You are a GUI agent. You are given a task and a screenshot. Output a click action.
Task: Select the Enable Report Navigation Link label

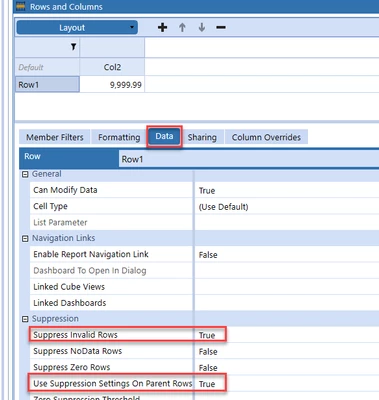click(x=91, y=254)
